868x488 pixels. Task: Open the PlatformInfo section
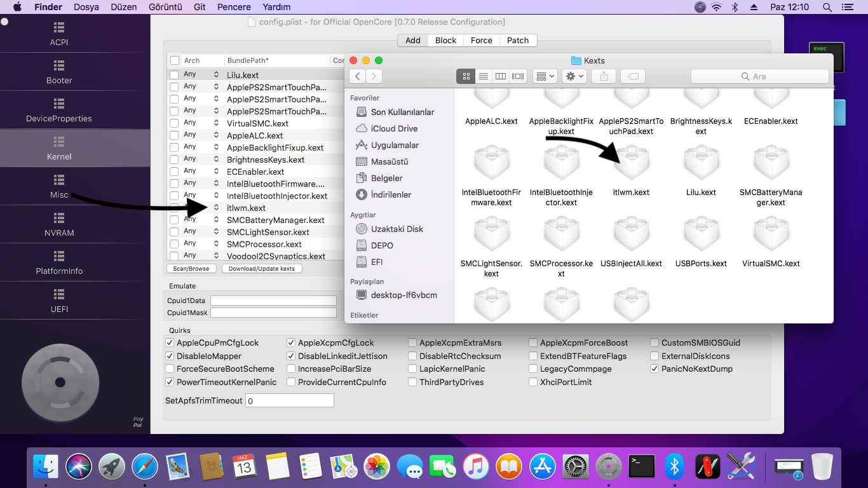pos(59,263)
